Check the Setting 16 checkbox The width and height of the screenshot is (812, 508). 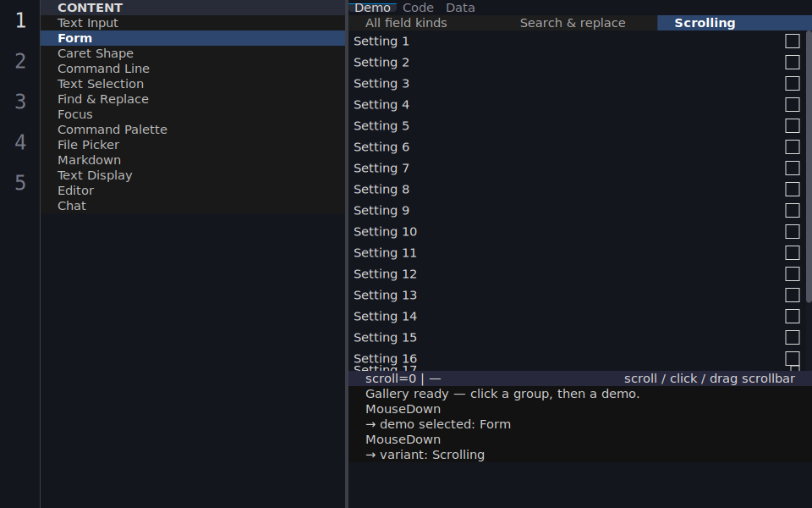click(x=792, y=359)
